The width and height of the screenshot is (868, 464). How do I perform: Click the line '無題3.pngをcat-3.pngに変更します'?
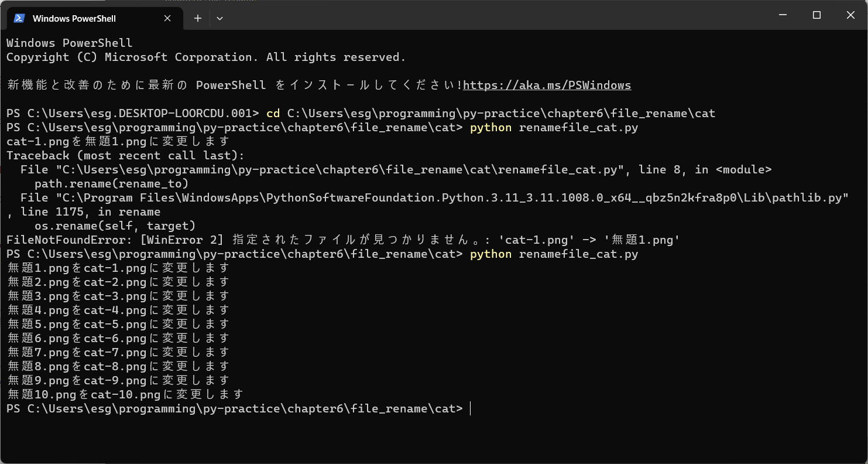(118, 296)
